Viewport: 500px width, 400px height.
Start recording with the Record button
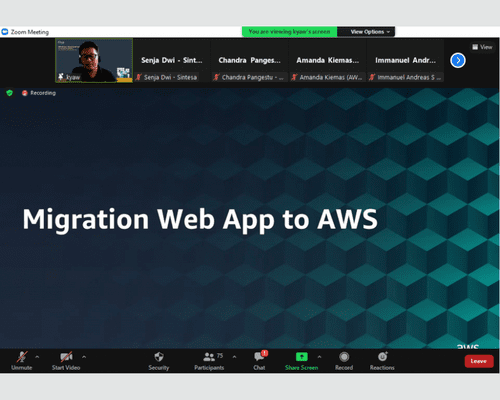tap(344, 361)
